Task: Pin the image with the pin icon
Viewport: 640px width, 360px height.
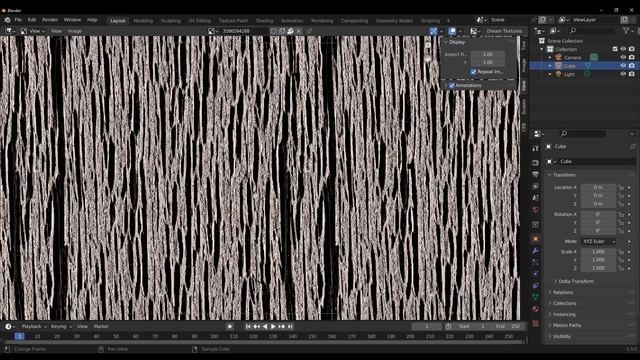Action: click(x=309, y=31)
